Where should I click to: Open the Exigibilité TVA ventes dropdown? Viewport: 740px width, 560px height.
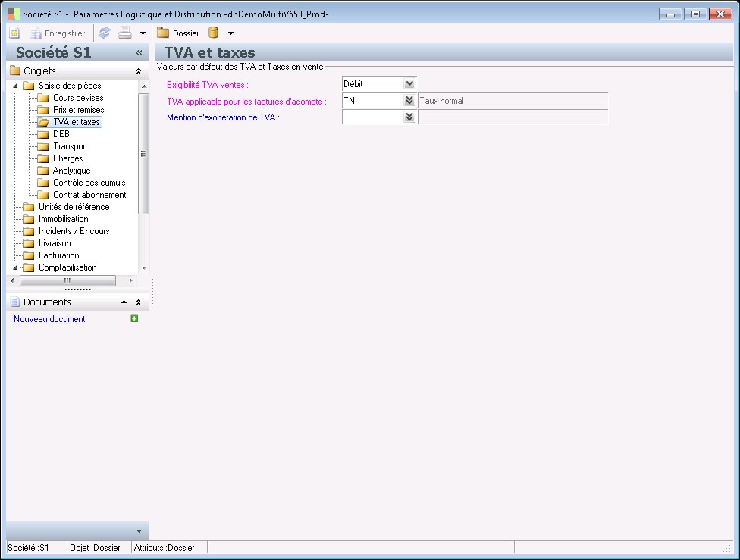point(409,84)
